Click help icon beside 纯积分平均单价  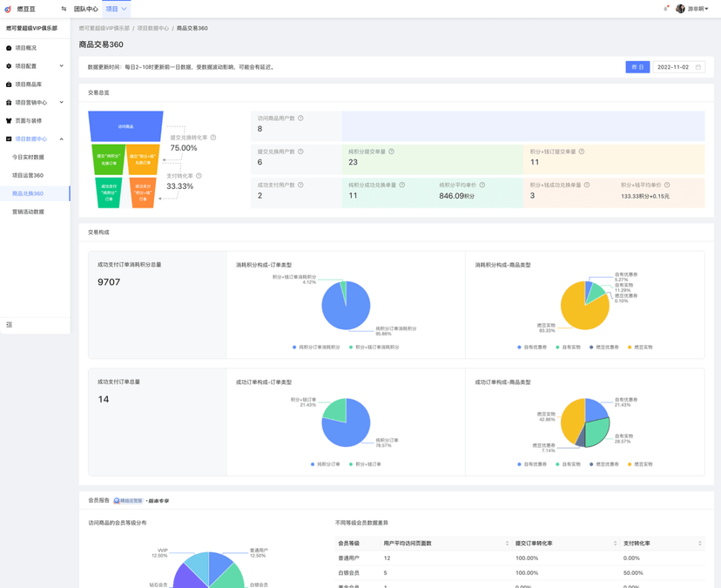tap(482, 185)
